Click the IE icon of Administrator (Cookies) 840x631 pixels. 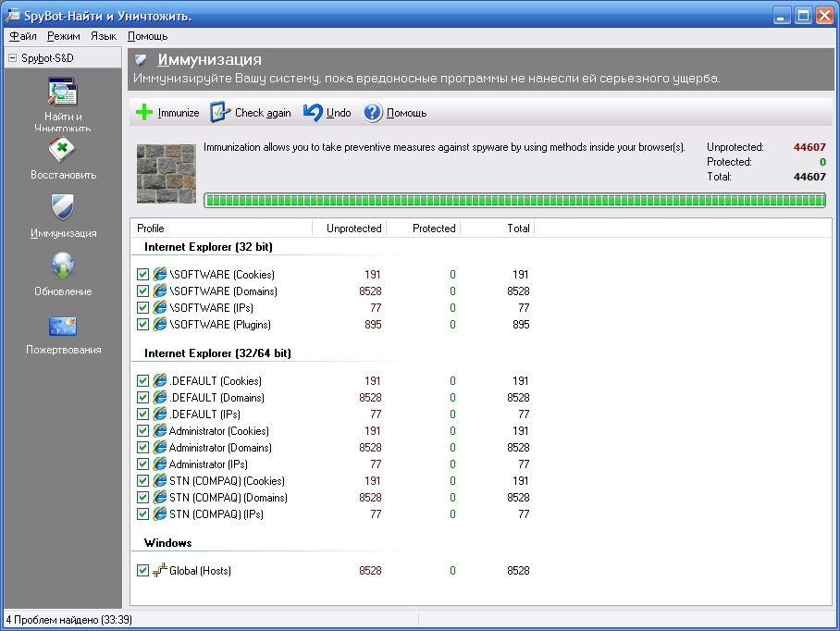(160, 430)
